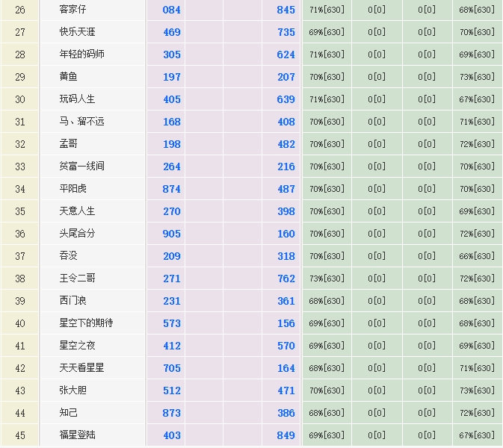The width and height of the screenshot is (503, 448).
Task: Click the row number 40 cell
Action: click(20, 323)
